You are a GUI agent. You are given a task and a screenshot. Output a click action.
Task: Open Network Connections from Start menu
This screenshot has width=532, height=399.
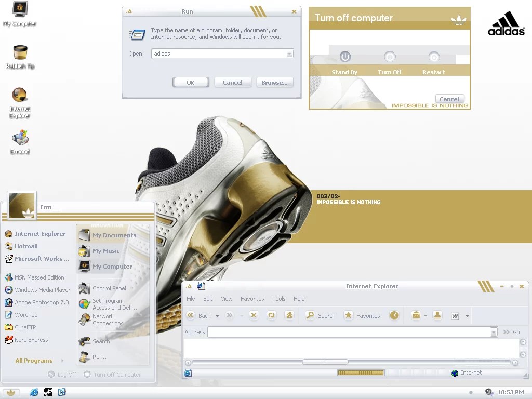(x=101, y=320)
